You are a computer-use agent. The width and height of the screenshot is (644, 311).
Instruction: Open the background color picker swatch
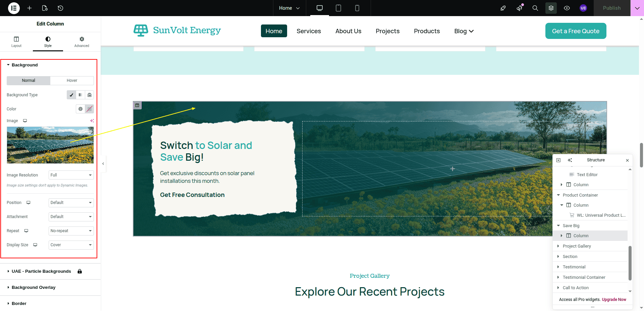89,109
